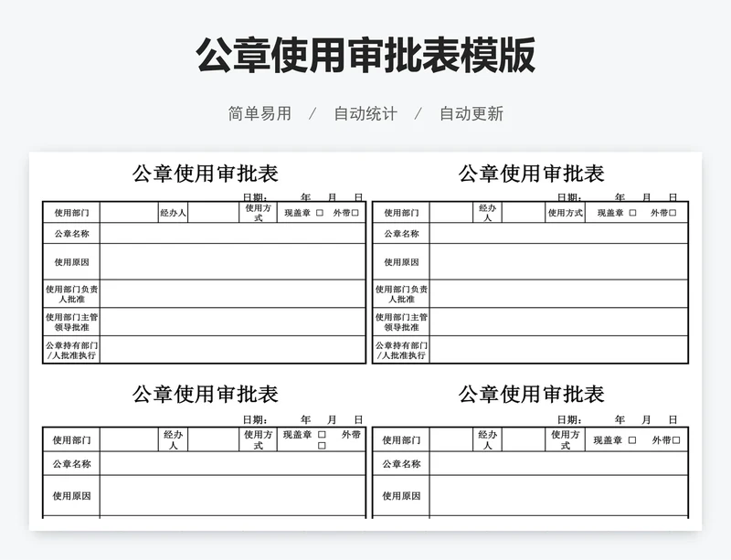Click empty 使用部门 cell in top-left form
This screenshot has width=731, height=560.
[x=129, y=213]
